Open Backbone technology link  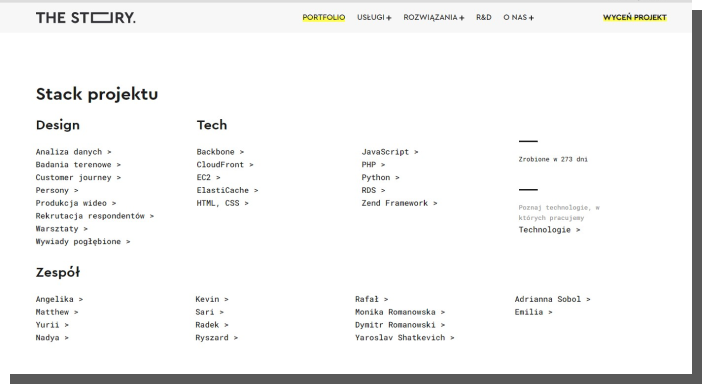point(220,152)
